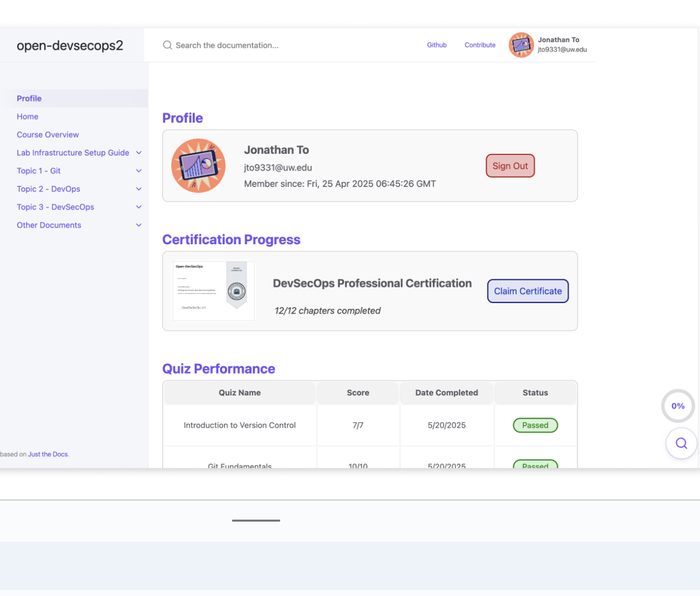Image resolution: width=700 pixels, height=596 pixels.
Task: Open the floating search icon at bottom right
Action: 681,443
